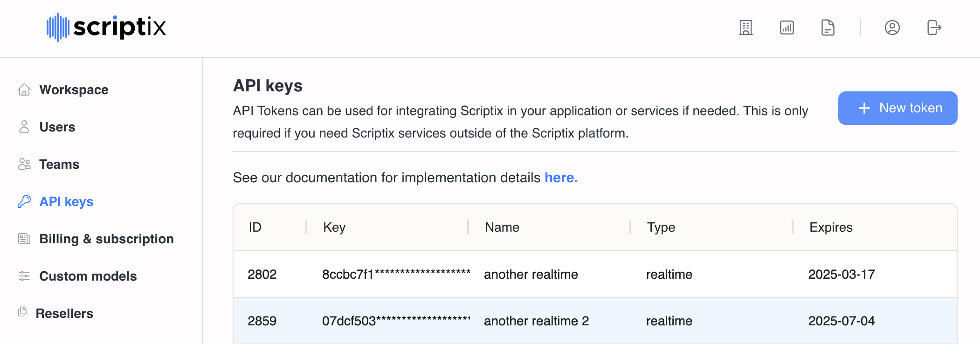This screenshot has width=980, height=344.
Task: Open Users section
Action: pyautogui.click(x=57, y=127)
